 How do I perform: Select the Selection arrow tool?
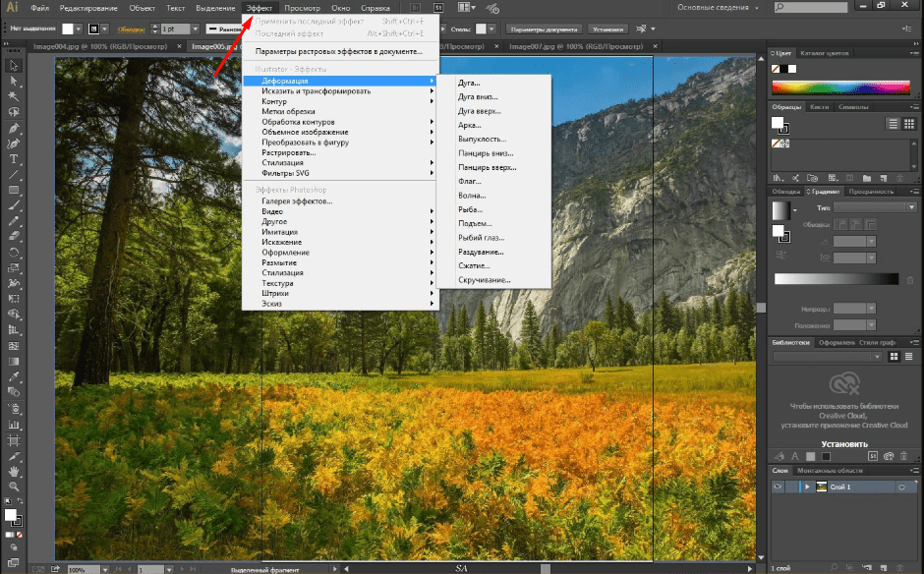pyautogui.click(x=15, y=65)
